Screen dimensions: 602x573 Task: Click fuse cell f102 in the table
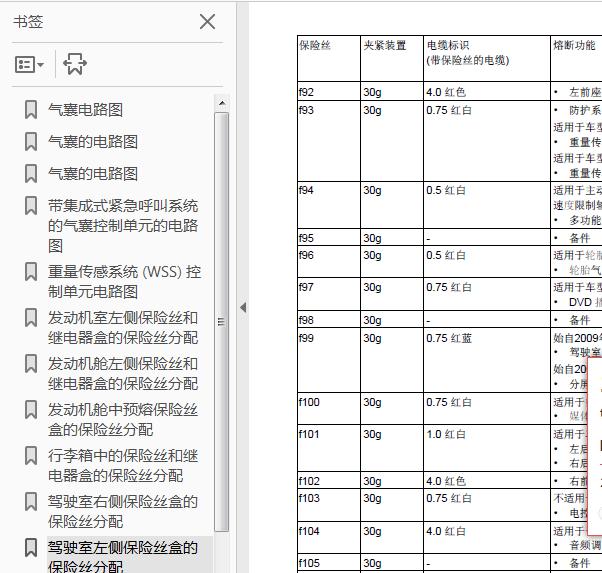(329, 480)
